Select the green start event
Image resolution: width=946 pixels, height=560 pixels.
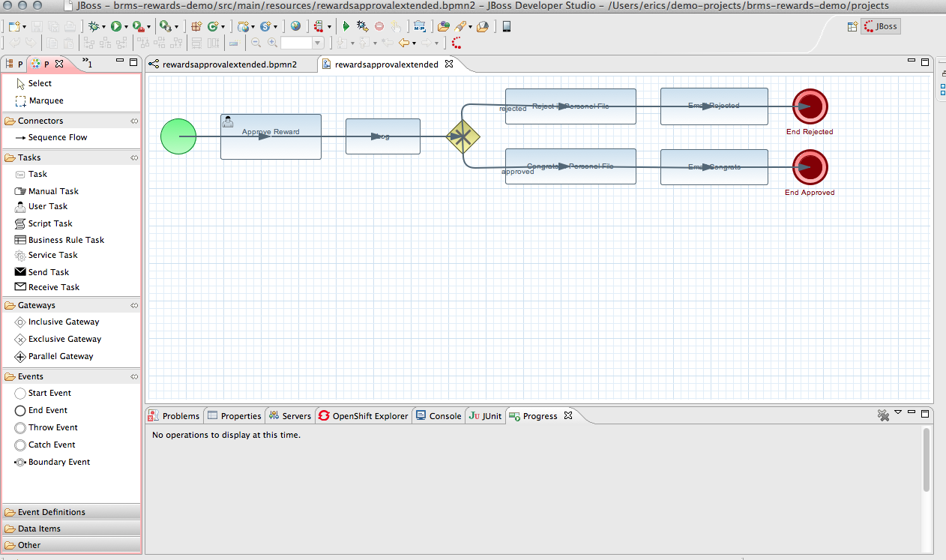(178, 136)
